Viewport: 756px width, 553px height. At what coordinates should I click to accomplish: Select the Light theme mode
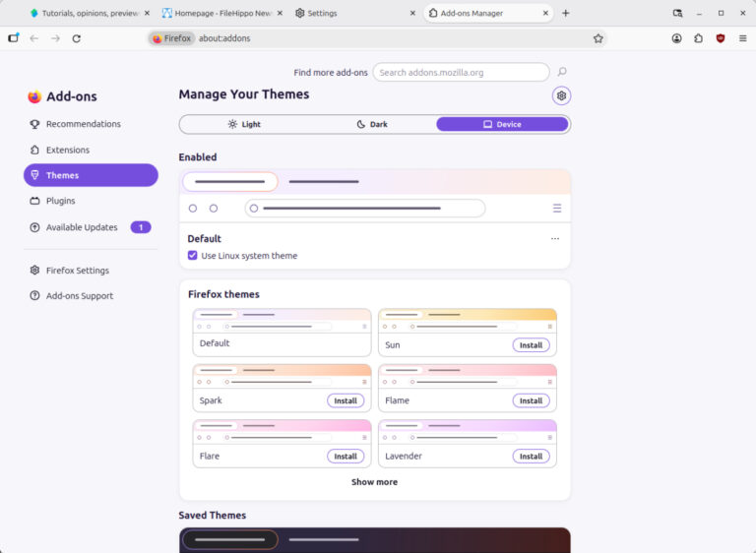pos(244,124)
